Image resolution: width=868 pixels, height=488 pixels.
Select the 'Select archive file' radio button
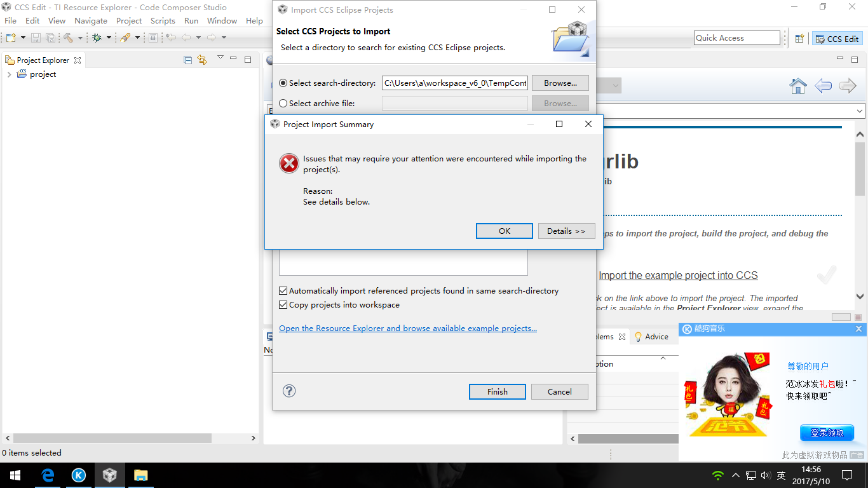(x=283, y=104)
